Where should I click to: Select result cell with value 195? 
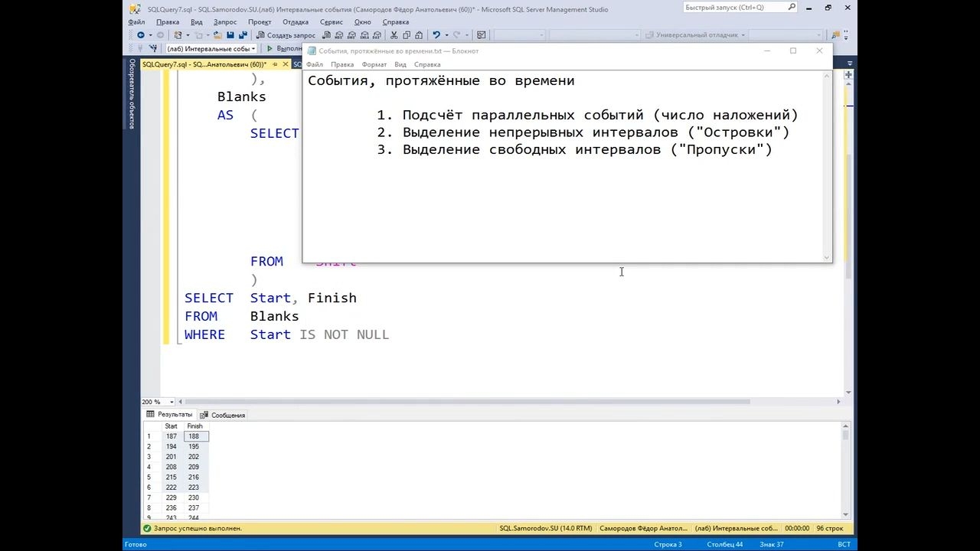tap(194, 446)
